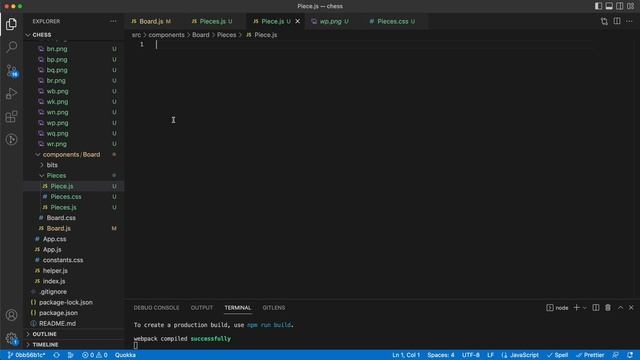Click the compare changes icon in editor toolbar
The width and height of the screenshot is (640, 360).
click(604, 21)
